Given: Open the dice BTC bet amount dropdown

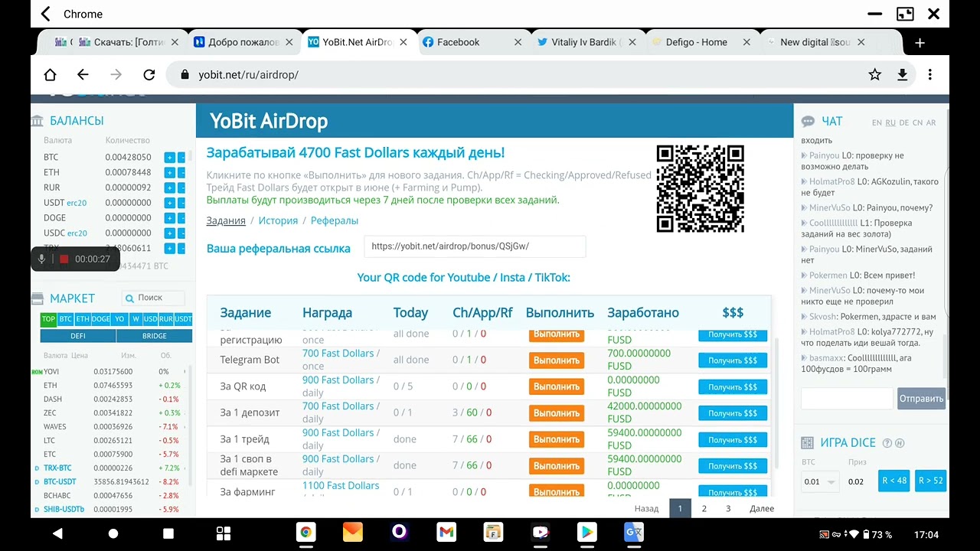Looking at the screenshot, I should (x=820, y=481).
